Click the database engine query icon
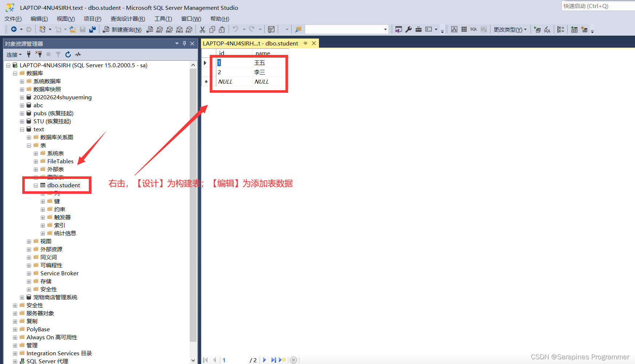635x364 pixels. tap(150, 29)
